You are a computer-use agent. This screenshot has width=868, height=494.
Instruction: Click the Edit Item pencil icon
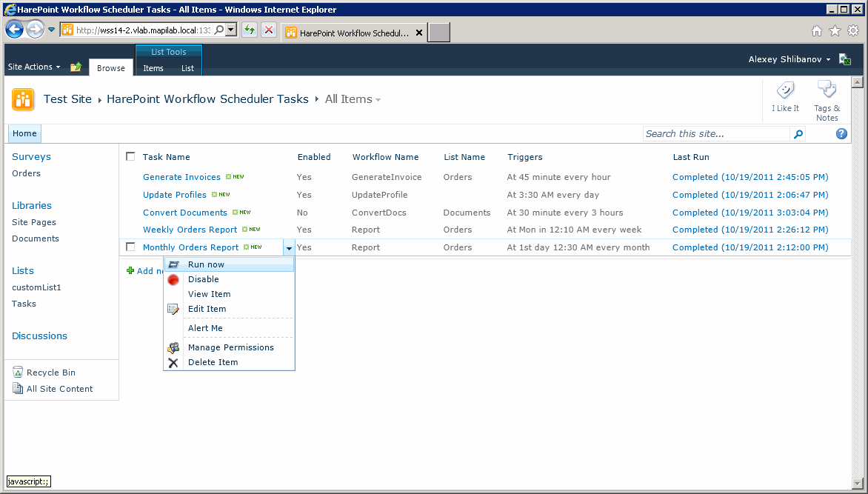(x=173, y=309)
